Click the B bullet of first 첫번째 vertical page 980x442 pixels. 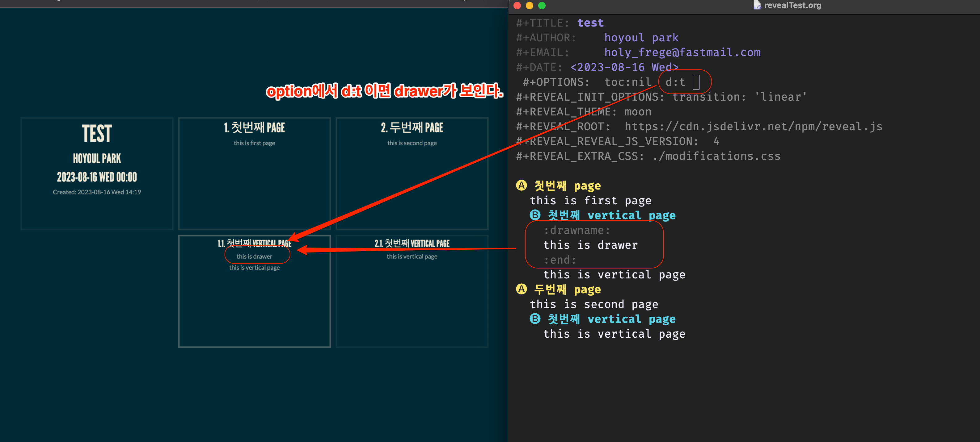coord(535,215)
